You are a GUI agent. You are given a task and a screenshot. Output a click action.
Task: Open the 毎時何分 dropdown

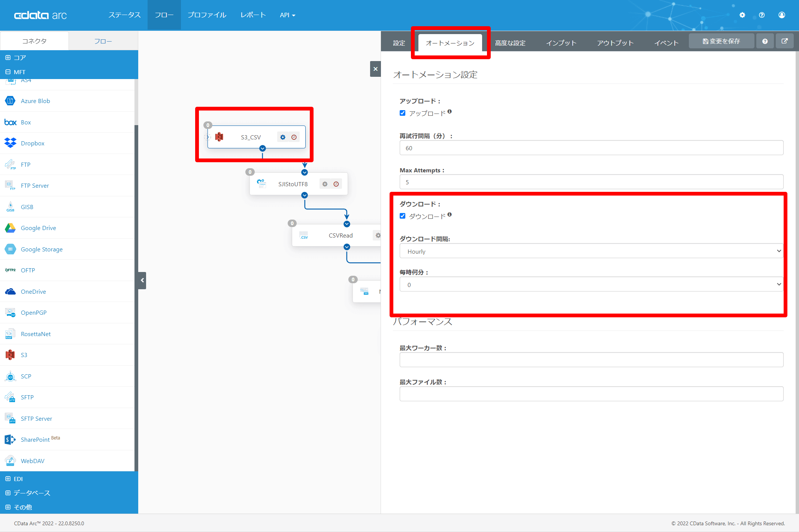pyautogui.click(x=591, y=285)
